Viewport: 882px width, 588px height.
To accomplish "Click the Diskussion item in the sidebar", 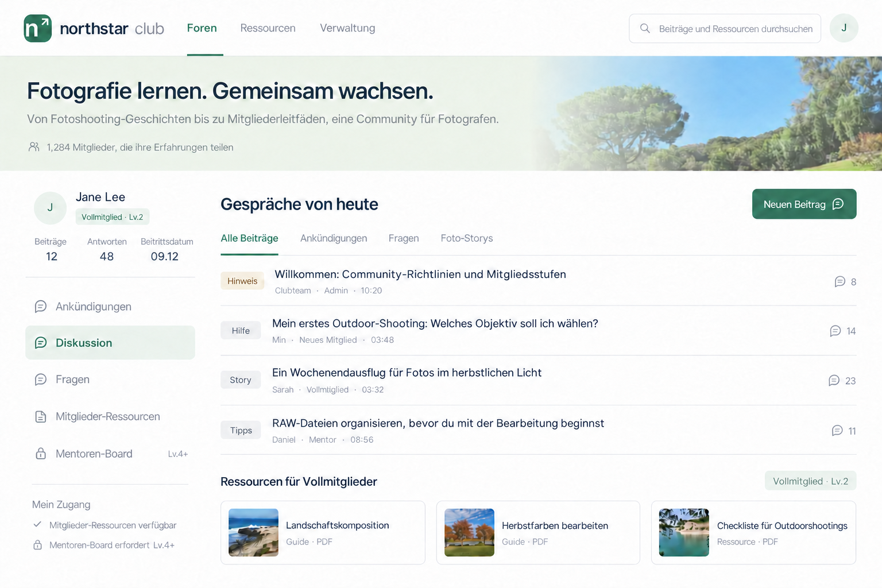I will tap(110, 343).
